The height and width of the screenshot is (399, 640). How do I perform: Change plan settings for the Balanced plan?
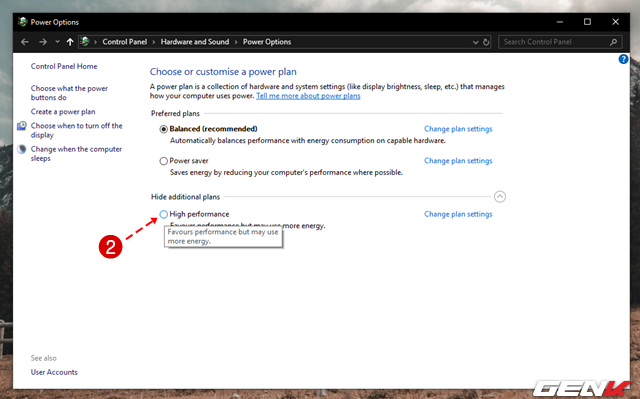458,129
